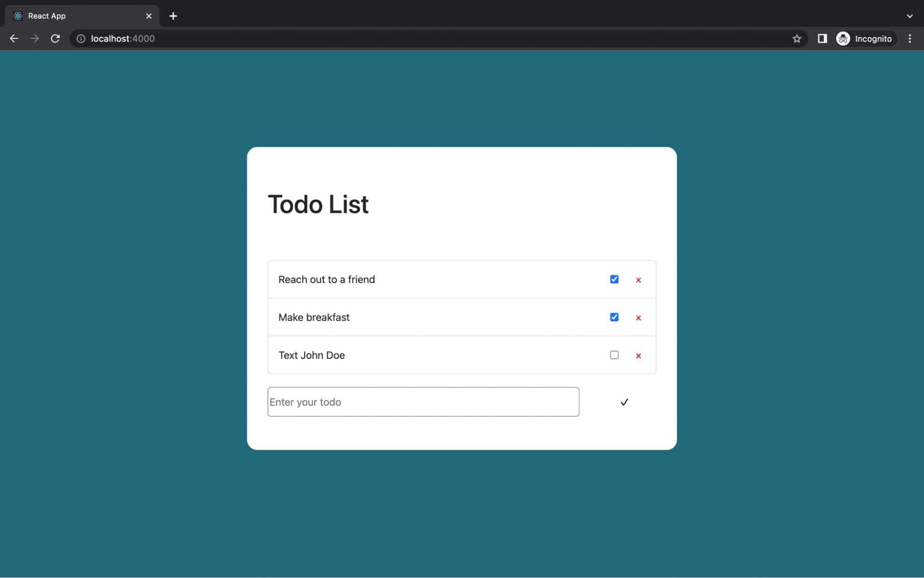Click the red delete icon for 'Reach out to a friend'
The image size is (924, 578).
click(x=637, y=279)
